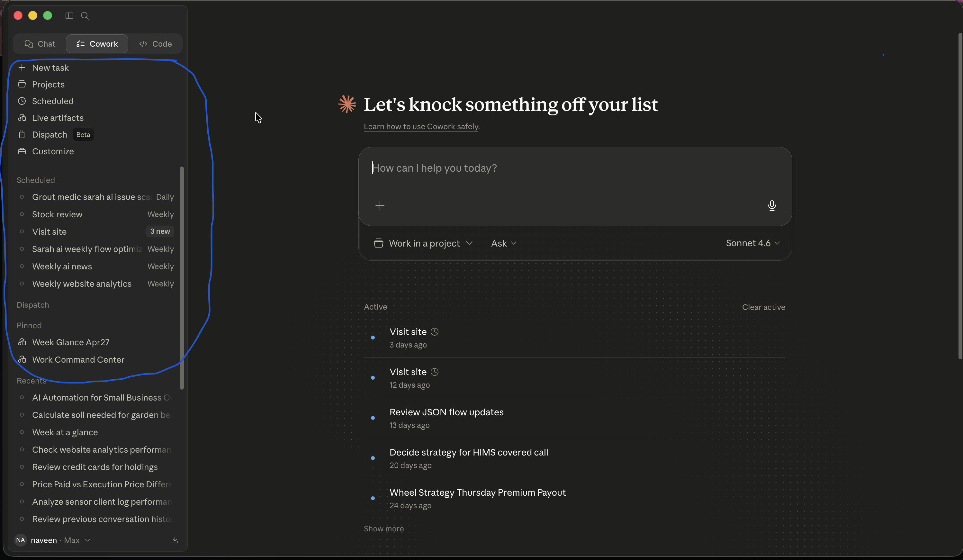Open Weekly website analytics scheduled task
This screenshot has width=963, height=560.
click(95, 284)
